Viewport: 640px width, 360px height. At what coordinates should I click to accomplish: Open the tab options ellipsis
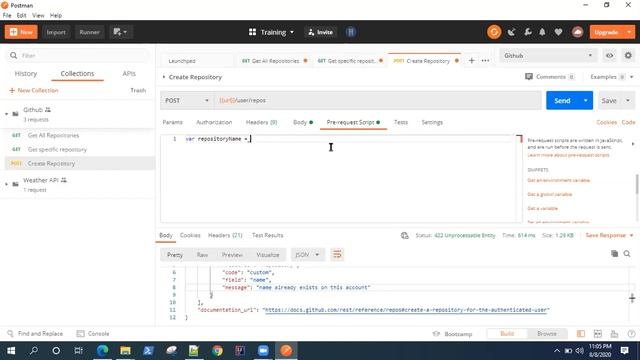pyautogui.click(x=485, y=60)
